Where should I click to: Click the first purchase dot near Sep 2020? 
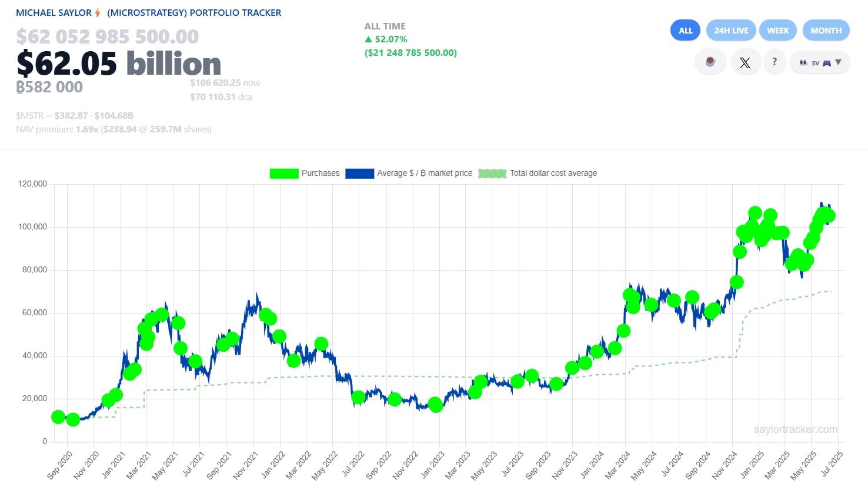pos(58,417)
